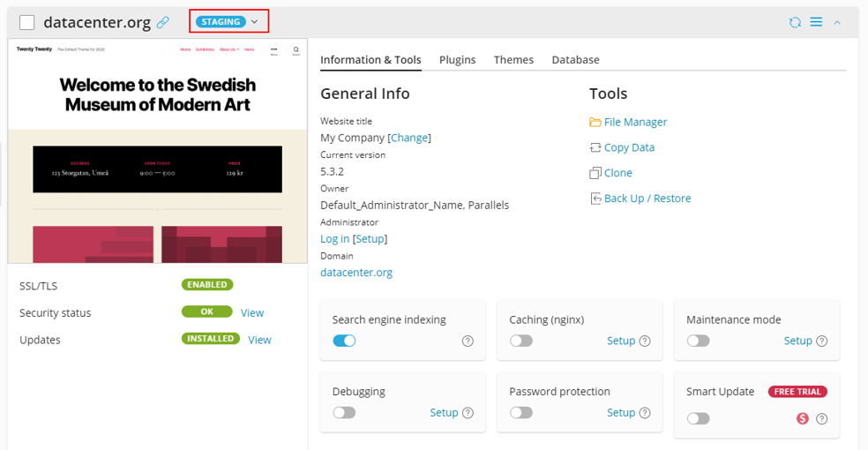This screenshot has height=450, width=868.
Task: Open the Plugins tab
Action: click(x=457, y=60)
